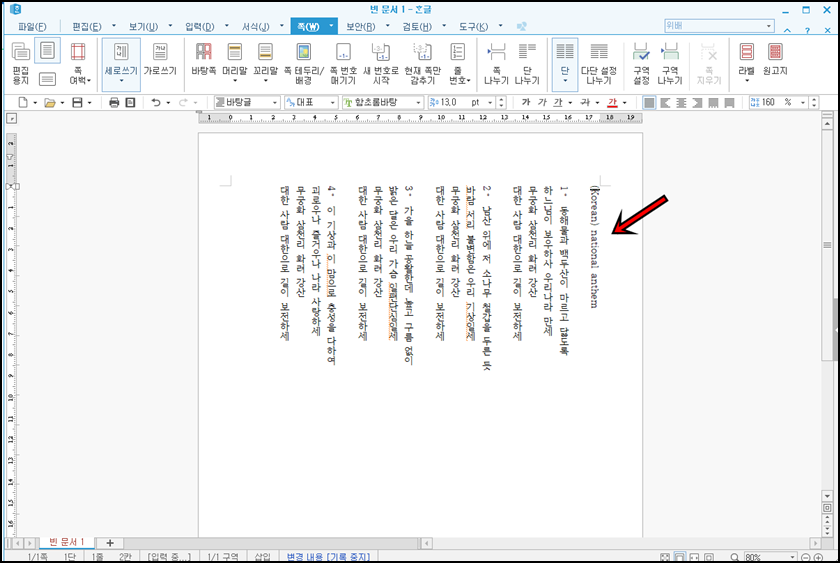Screen dimensions: 840x563
Task: Open 구역 설정 section settings
Action: (x=641, y=63)
